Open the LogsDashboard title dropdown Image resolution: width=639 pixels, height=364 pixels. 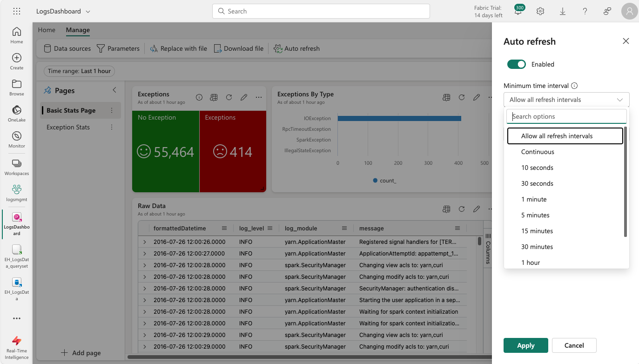[88, 11]
